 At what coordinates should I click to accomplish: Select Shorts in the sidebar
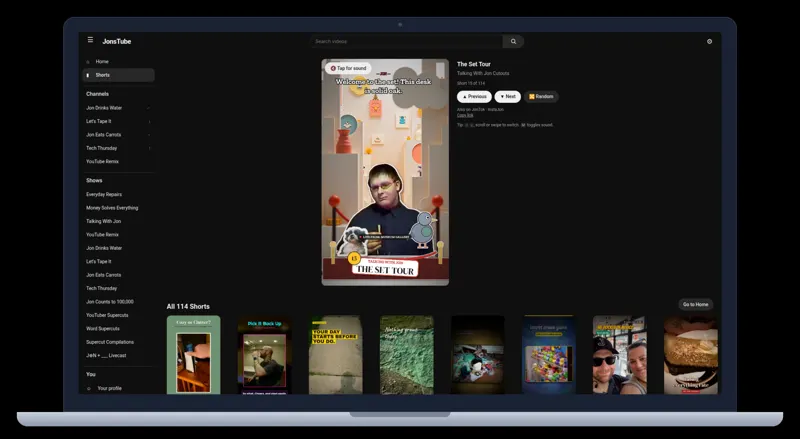pyautogui.click(x=118, y=75)
